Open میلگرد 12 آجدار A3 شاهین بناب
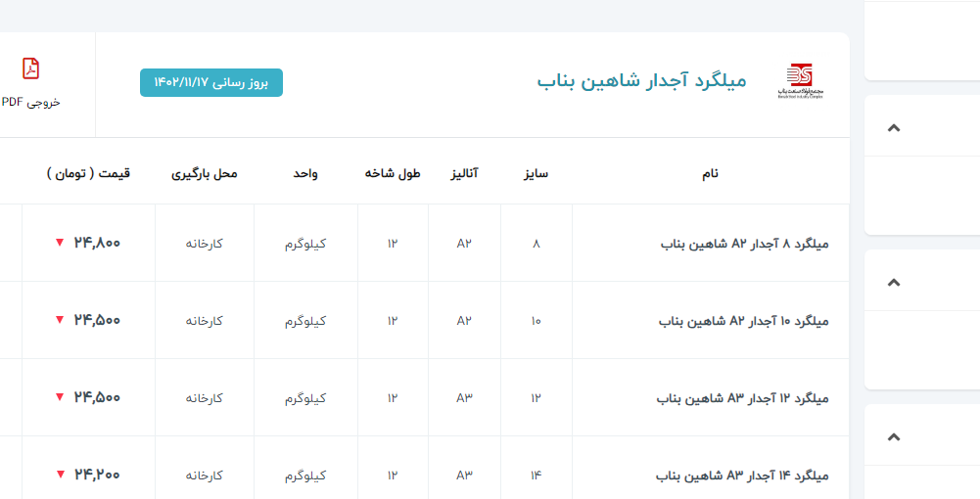 [x=742, y=398]
